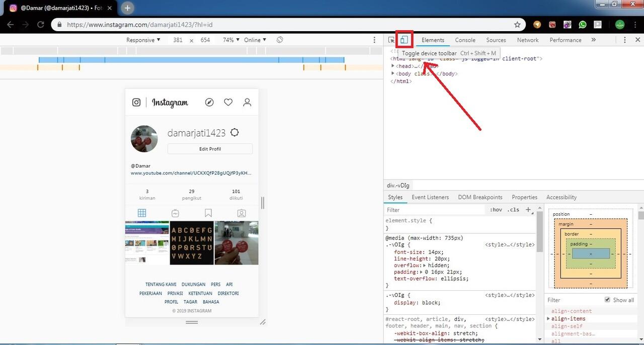Open the website screenshot post thumbnail
Screen dimensions: 644x345
point(147,243)
